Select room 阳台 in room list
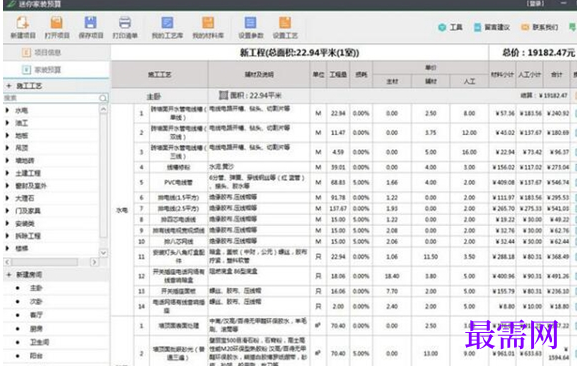The image size is (577, 366). click(36, 356)
